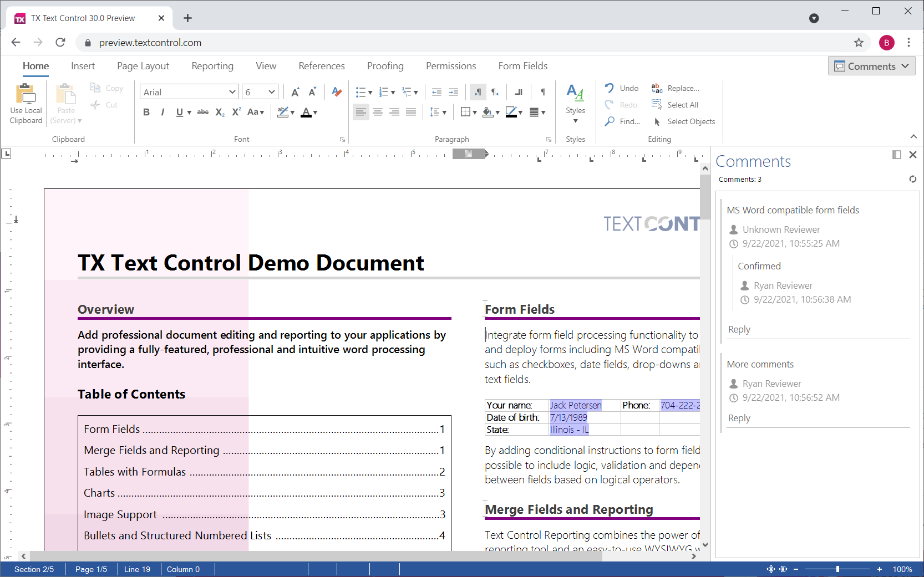Clear formatting with the eraser icon
The height and width of the screenshot is (577, 924).
337,92
